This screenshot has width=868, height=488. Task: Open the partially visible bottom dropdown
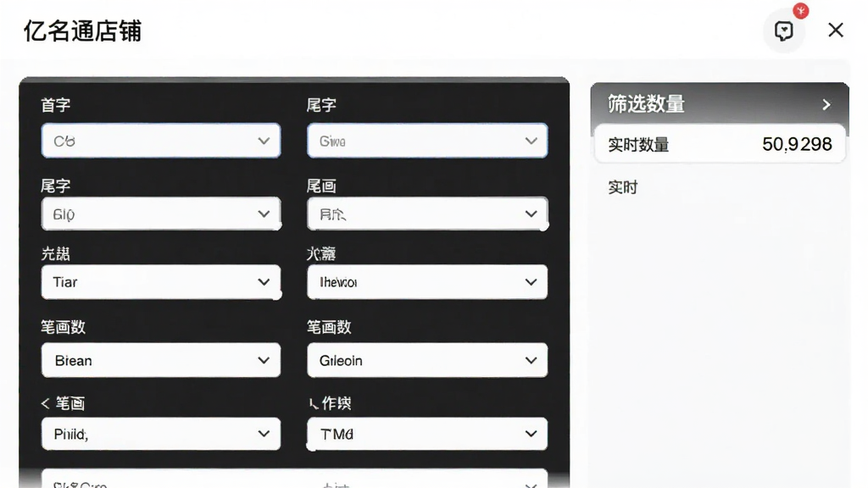click(x=294, y=480)
